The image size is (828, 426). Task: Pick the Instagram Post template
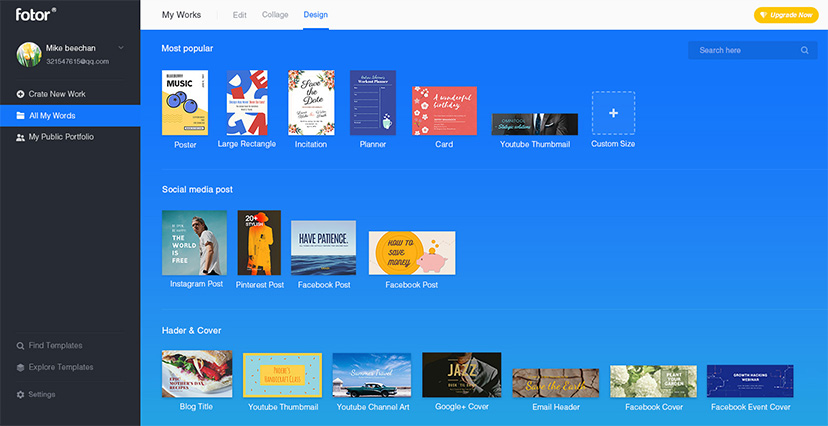194,243
